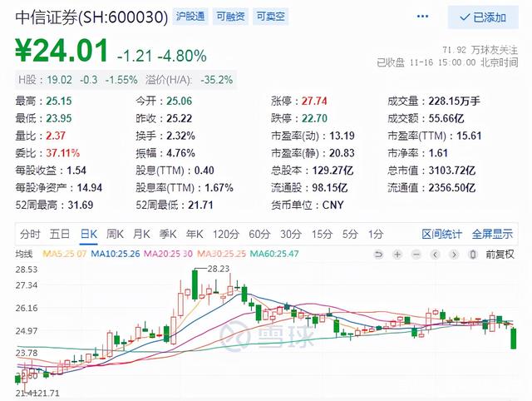The width and height of the screenshot is (532, 401).
Task: Click the 成交额 55.66亿 value
Action: coord(446,118)
